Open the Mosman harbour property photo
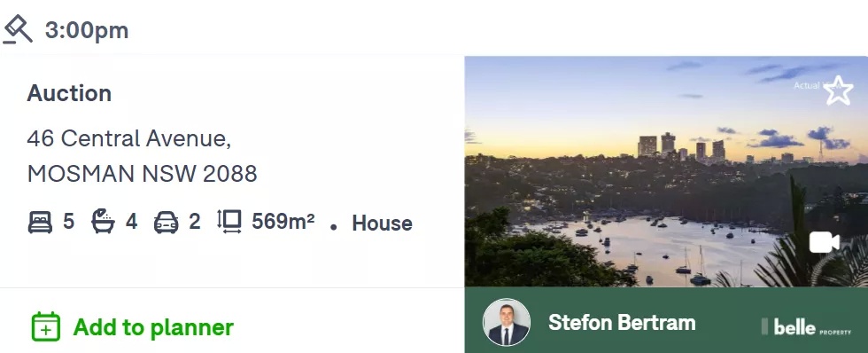The image size is (868, 353). (666, 171)
